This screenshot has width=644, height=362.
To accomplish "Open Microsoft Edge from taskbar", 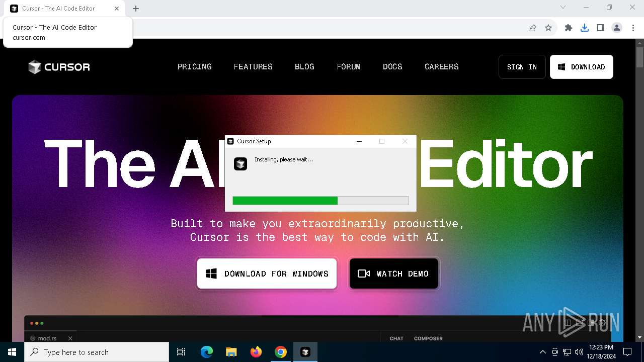I will pyautogui.click(x=207, y=352).
